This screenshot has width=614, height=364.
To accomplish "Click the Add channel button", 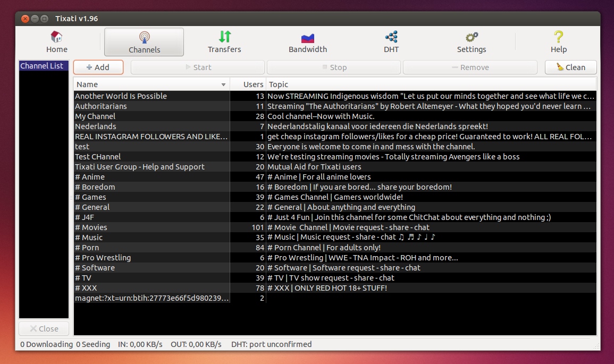I will pyautogui.click(x=98, y=67).
